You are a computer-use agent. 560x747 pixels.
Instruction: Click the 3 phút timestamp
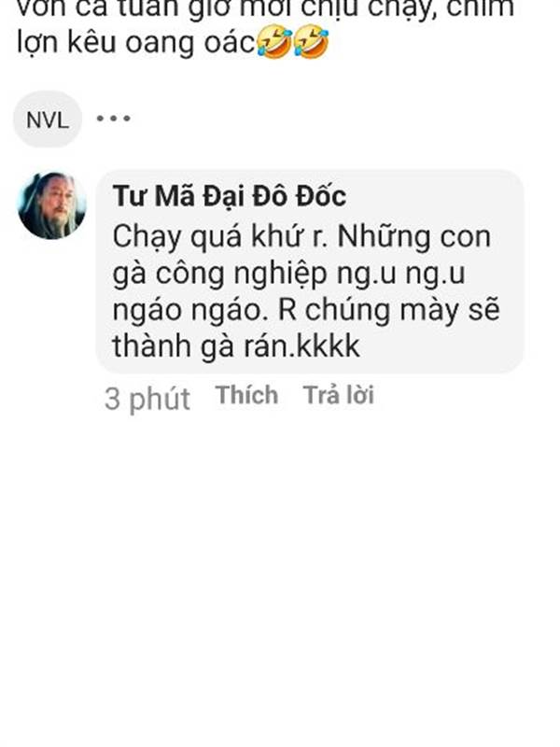click(147, 400)
